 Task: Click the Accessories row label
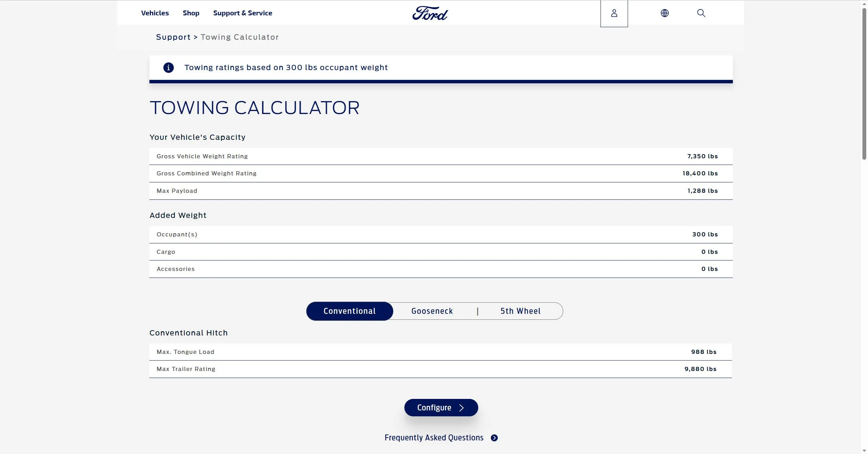coord(176,269)
